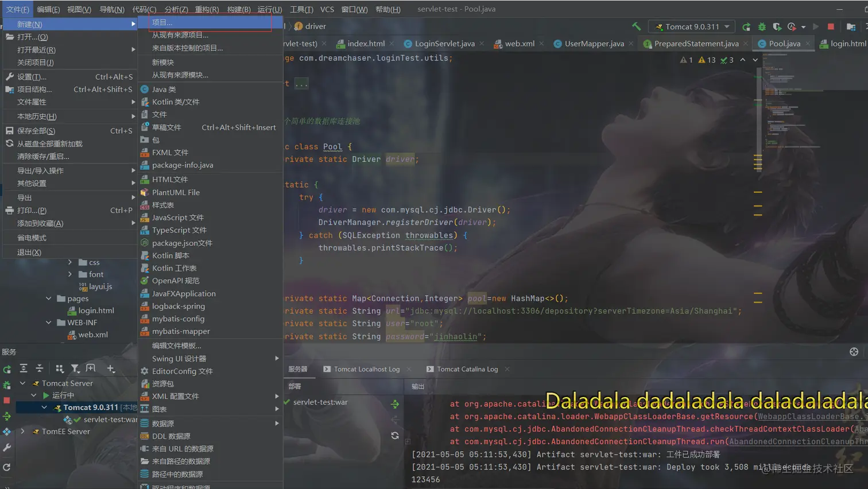Open the 重构(R) menu in the menu bar
868x489 pixels.
pos(207,9)
